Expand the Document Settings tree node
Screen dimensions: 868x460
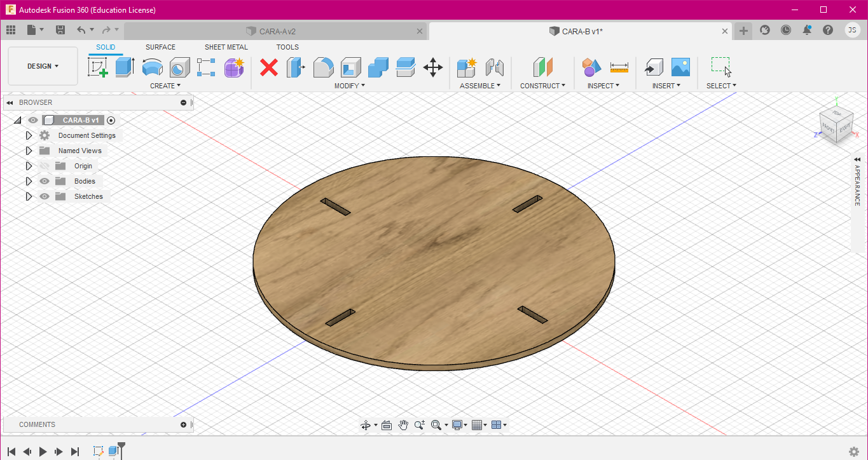[x=29, y=135]
